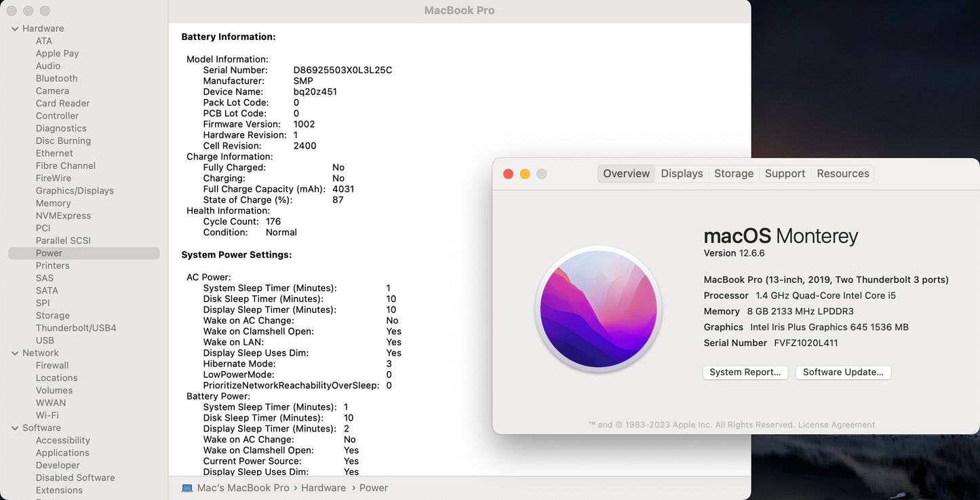Viewport: 980px width, 500px height.
Task: Click the System Report button
Action: click(x=745, y=372)
